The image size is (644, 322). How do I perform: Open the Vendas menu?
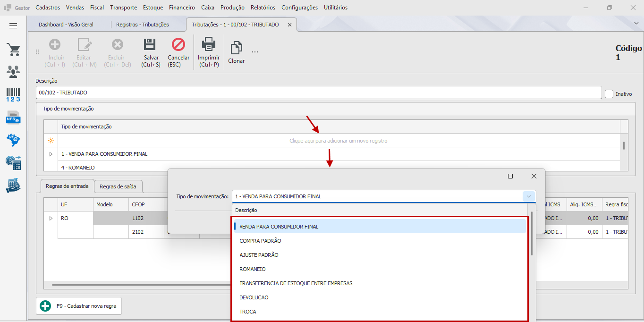pos(76,8)
